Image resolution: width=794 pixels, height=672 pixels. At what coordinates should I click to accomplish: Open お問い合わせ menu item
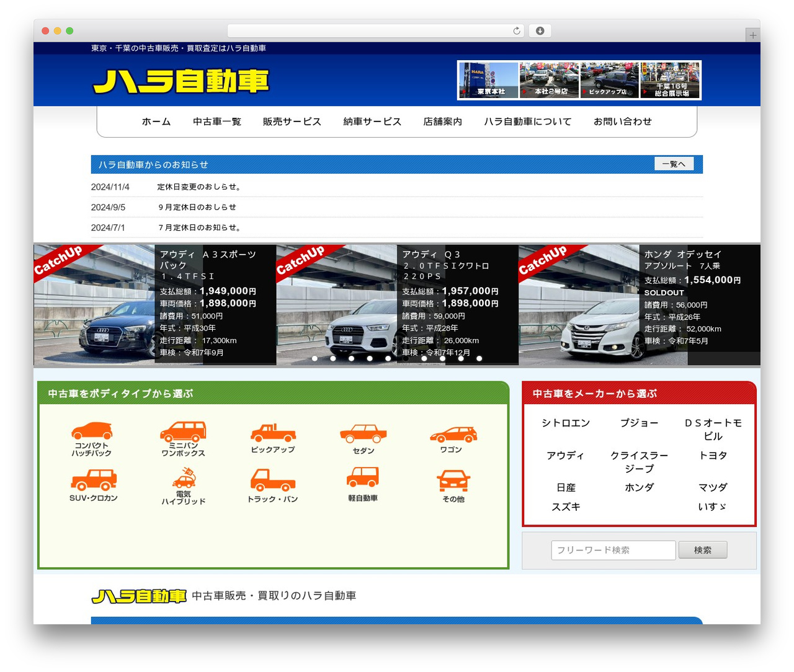tap(623, 122)
